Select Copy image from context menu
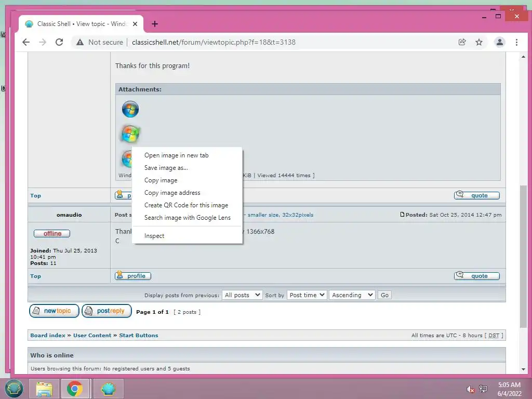The image size is (532, 399). click(161, 180)
